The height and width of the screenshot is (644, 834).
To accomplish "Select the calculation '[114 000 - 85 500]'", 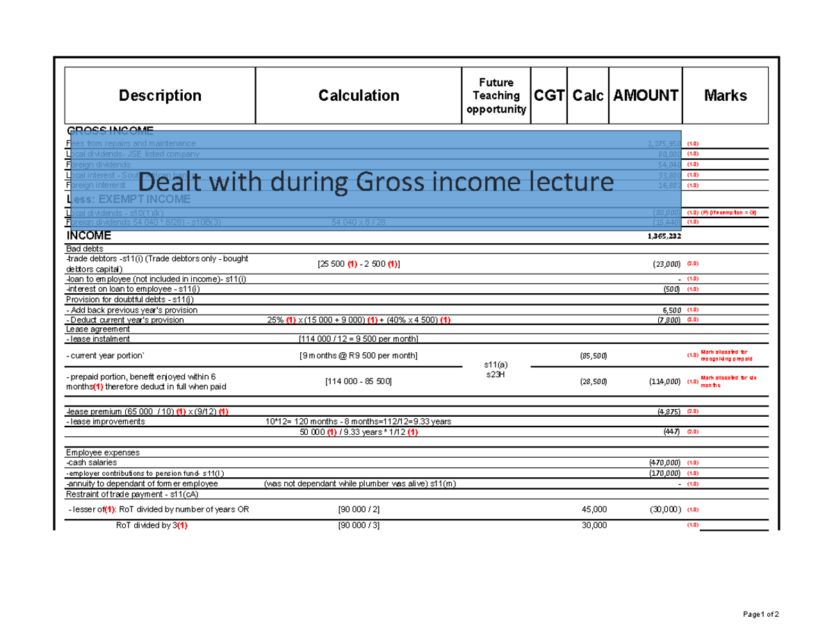I will click(359, 381).
